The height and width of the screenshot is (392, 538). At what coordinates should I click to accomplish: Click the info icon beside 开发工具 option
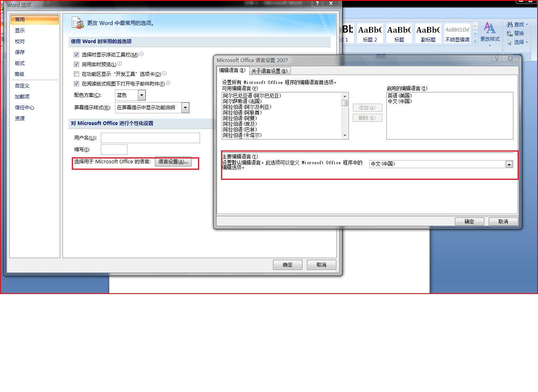165,73
